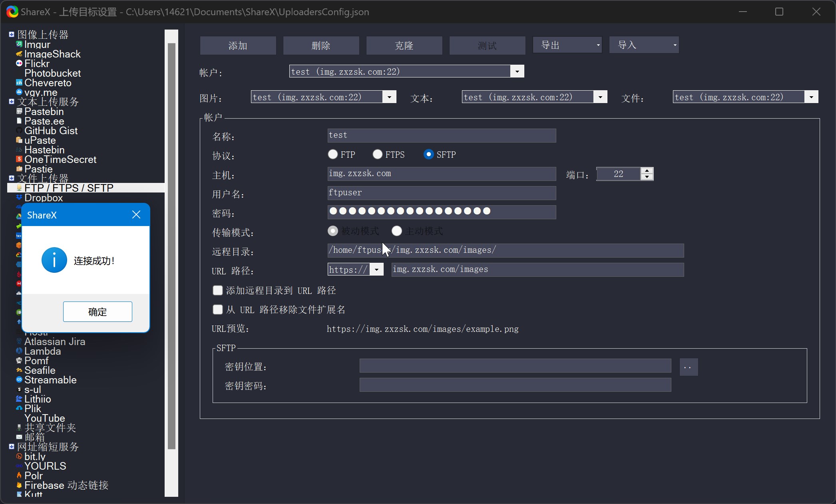This screenshot has width=836, height=504.
Task: Check 从 URL 路径移除文件扩展名 option
Action: [217, 310]
